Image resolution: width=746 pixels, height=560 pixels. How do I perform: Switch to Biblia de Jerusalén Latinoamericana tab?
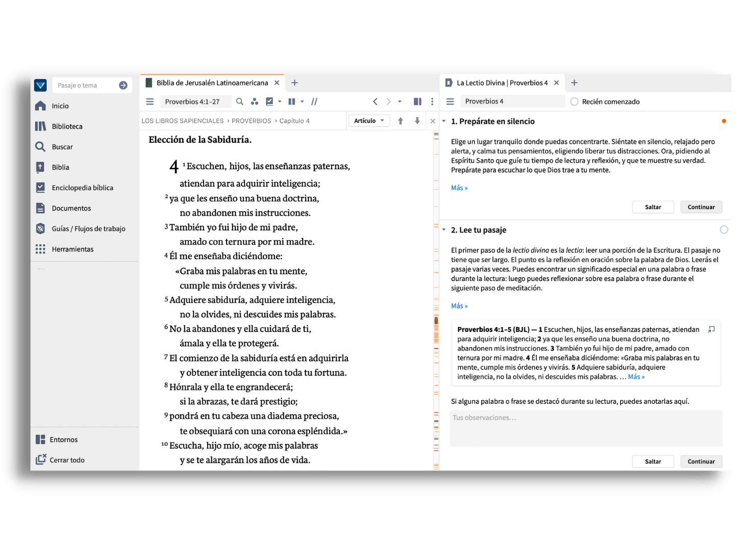tap(212, 83)
